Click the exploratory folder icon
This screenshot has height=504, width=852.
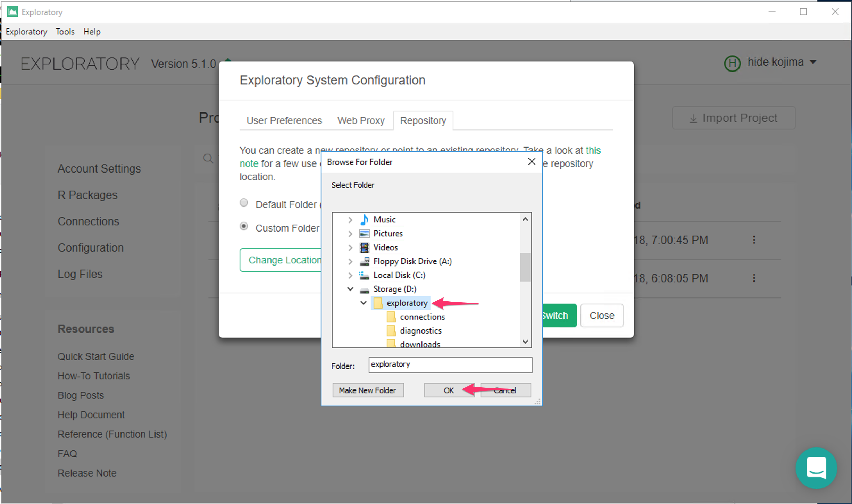[378, 303]
